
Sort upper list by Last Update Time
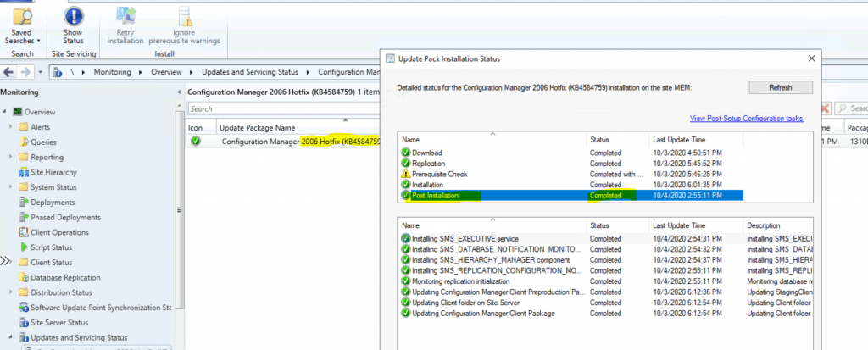coord(696,140)
